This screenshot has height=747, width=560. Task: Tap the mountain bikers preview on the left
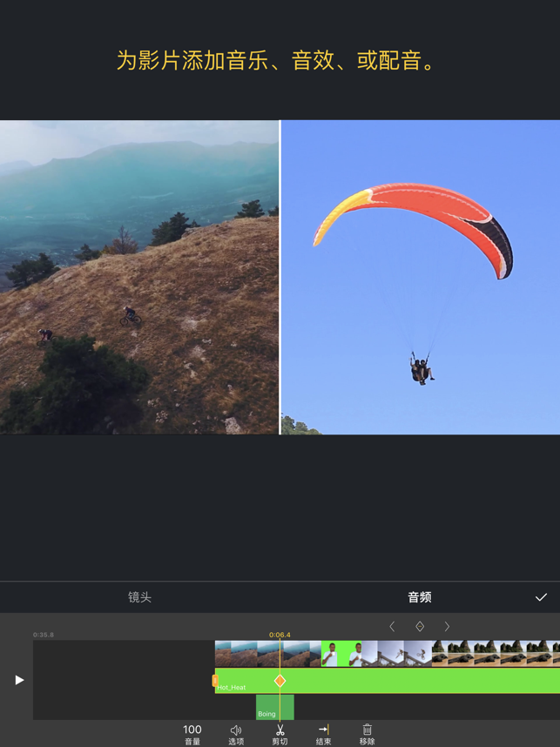click(x=139, y=277)
